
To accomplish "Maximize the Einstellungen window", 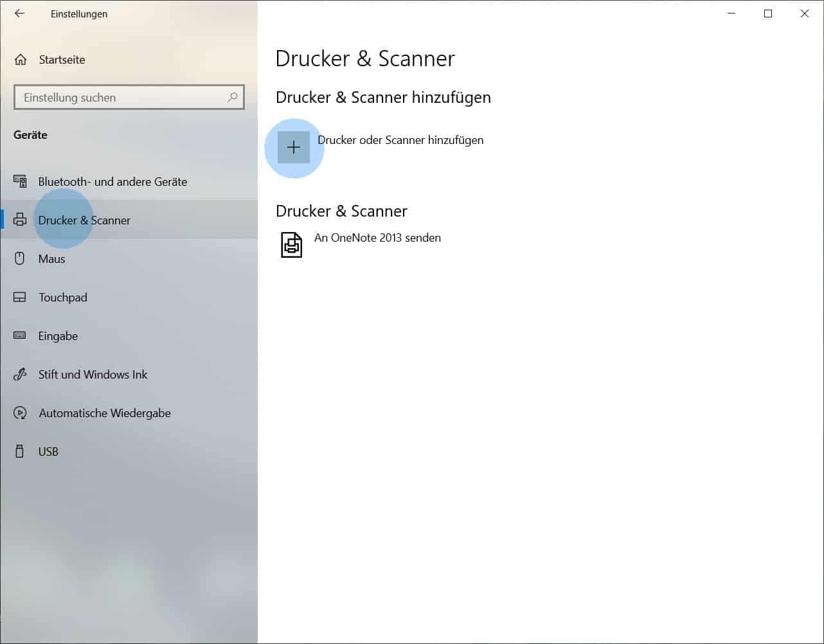I will tap(768, 13).
